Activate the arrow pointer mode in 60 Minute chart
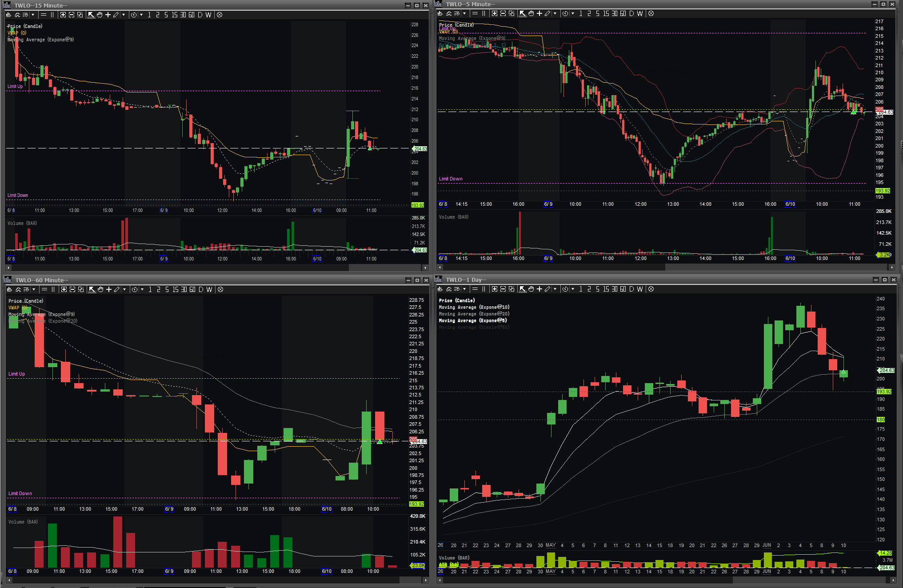Viewport: 903px width, 588px height. tap(92, 289)
